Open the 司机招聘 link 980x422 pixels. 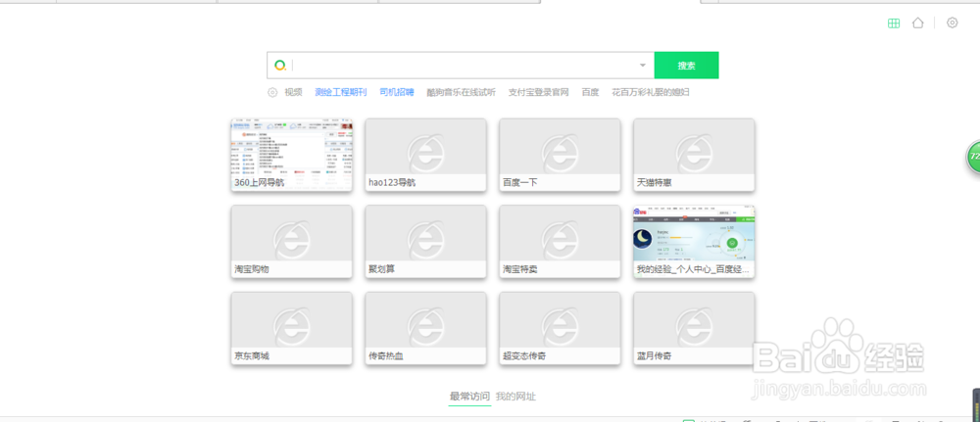[397, 92]
